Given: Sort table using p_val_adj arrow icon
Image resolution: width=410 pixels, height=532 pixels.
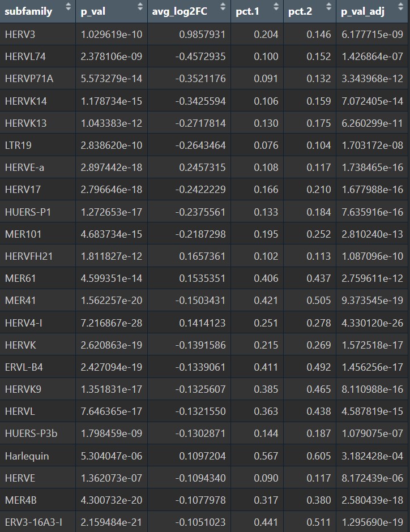Looking at the screenshot, I should click(x=402, y=8).
